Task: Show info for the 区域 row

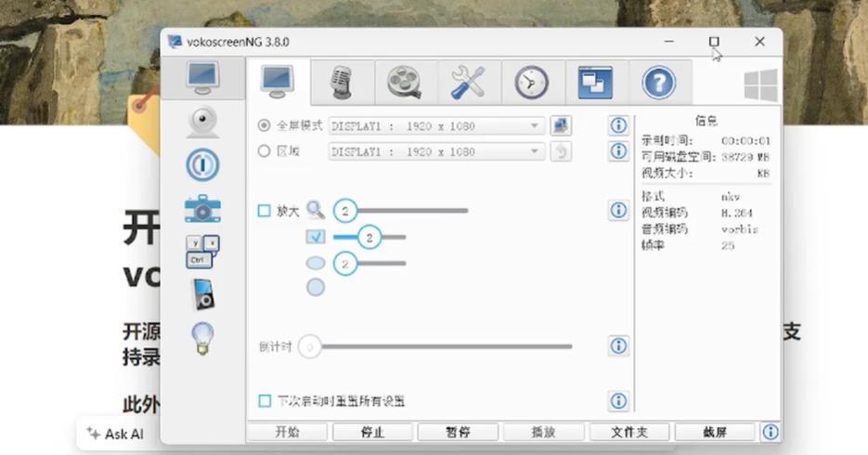Action: (618, 150)
